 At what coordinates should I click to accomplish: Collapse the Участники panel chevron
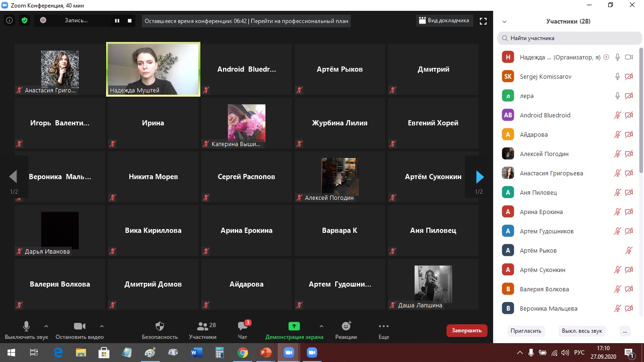coord(504,22)
